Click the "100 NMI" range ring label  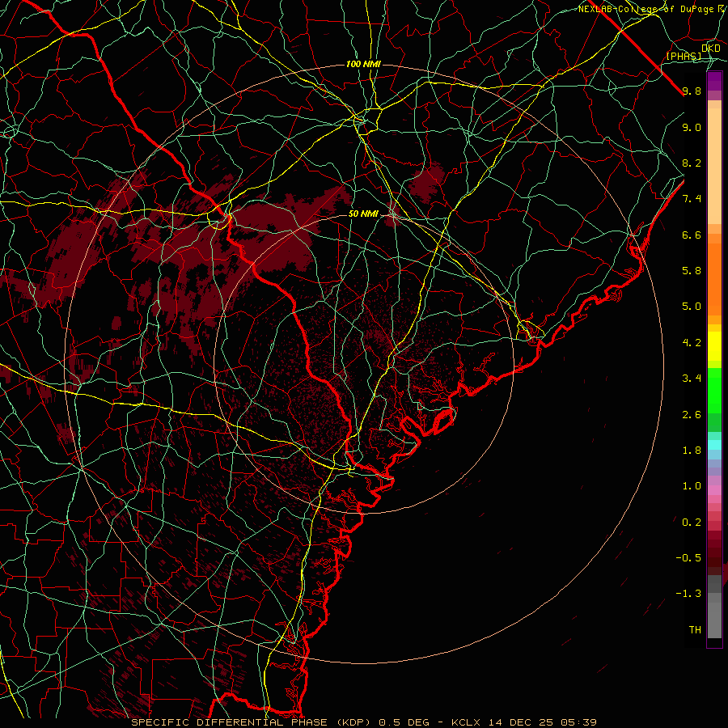(x=363, y=64)
